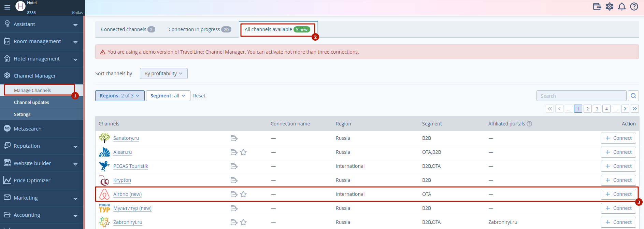Open the Regions filter dropdown
Screen dimensions: 644x229
point(120,96)
